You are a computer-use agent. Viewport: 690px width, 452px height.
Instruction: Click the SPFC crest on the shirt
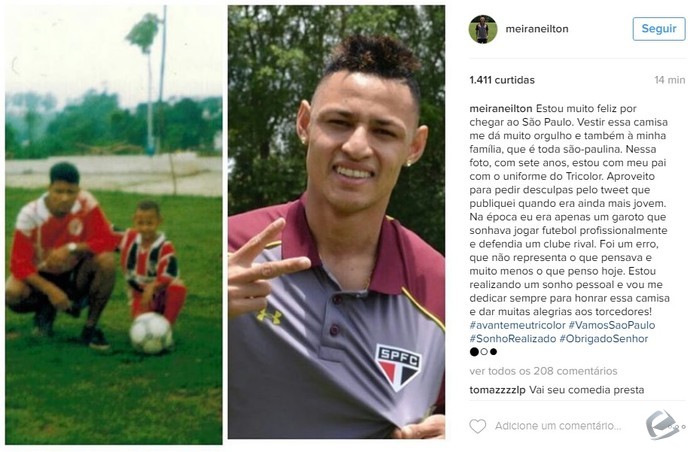coord(398,367)
